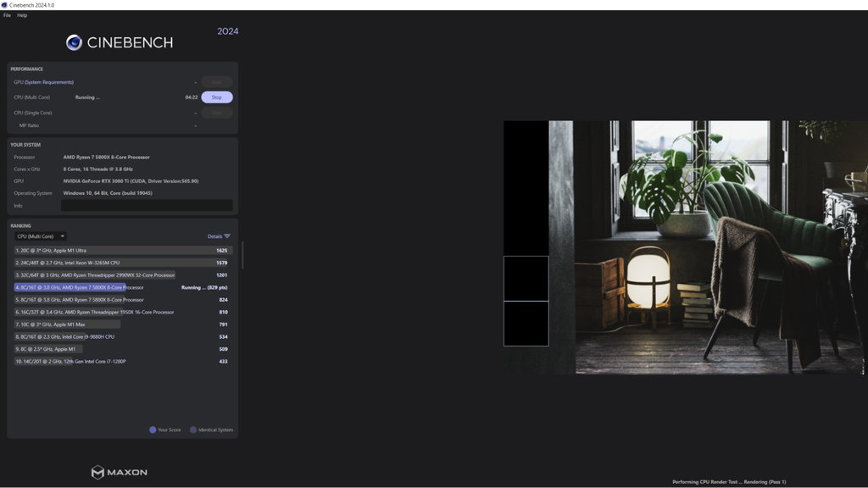Stop the running CPU Multi Core test
The width and height of the screenshot is (868, 488).
point(216,97)
